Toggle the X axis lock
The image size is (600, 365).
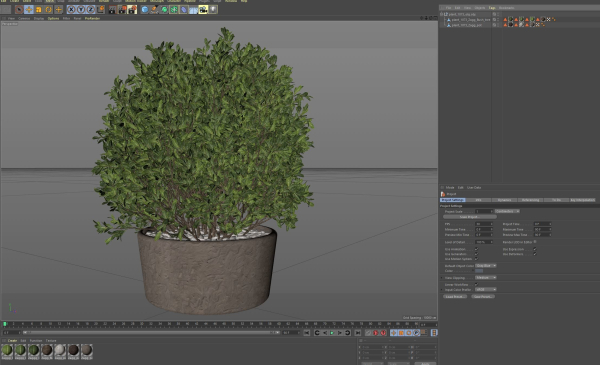71,10
